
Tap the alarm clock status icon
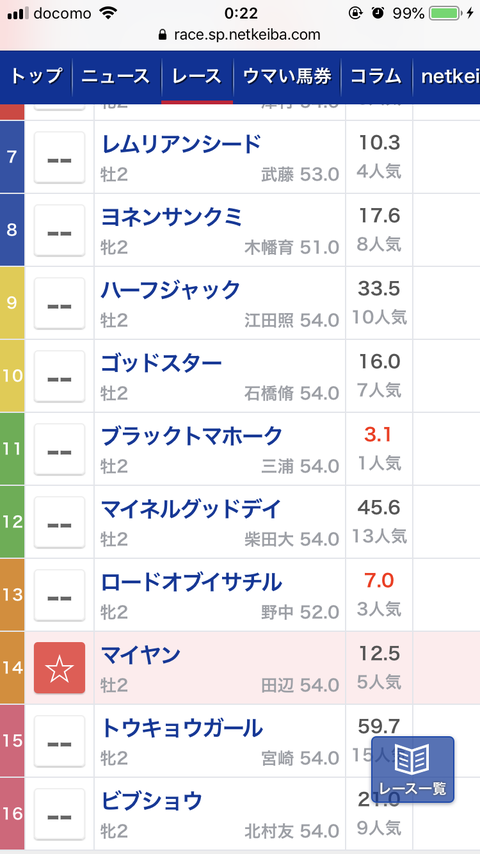377,13
